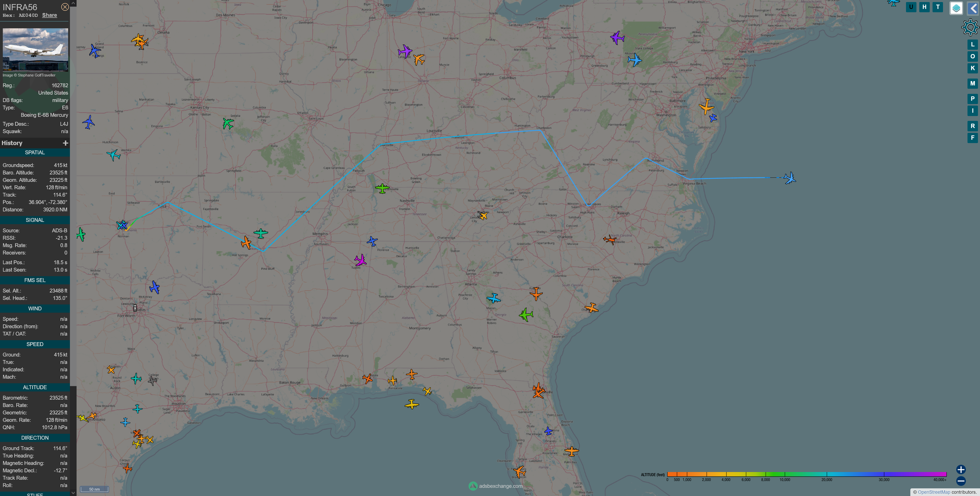
Task: Select the blue aircraft near Florence, Alabama
Action: click(372, 241)
